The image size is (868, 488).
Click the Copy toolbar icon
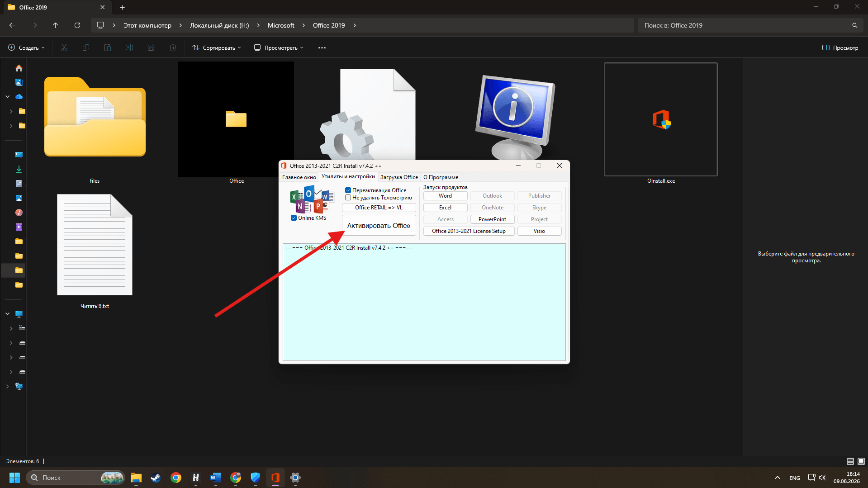point(86,47)
